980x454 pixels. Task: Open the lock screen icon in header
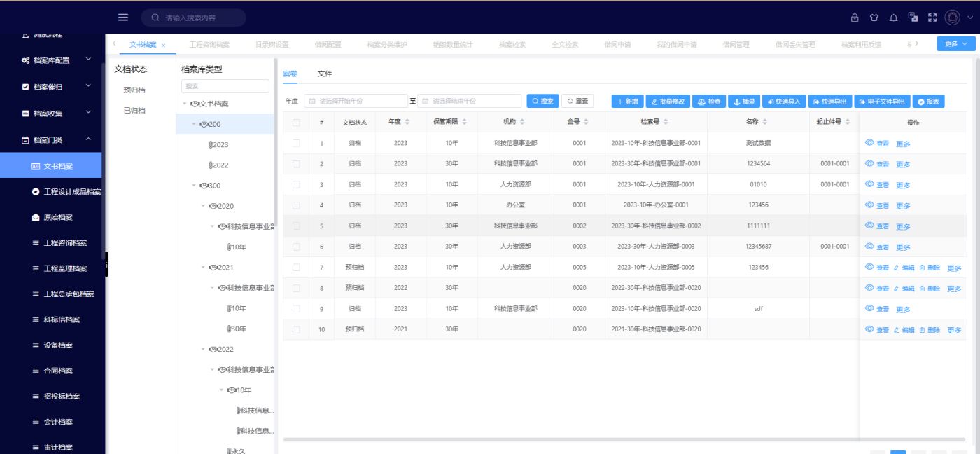854,18
